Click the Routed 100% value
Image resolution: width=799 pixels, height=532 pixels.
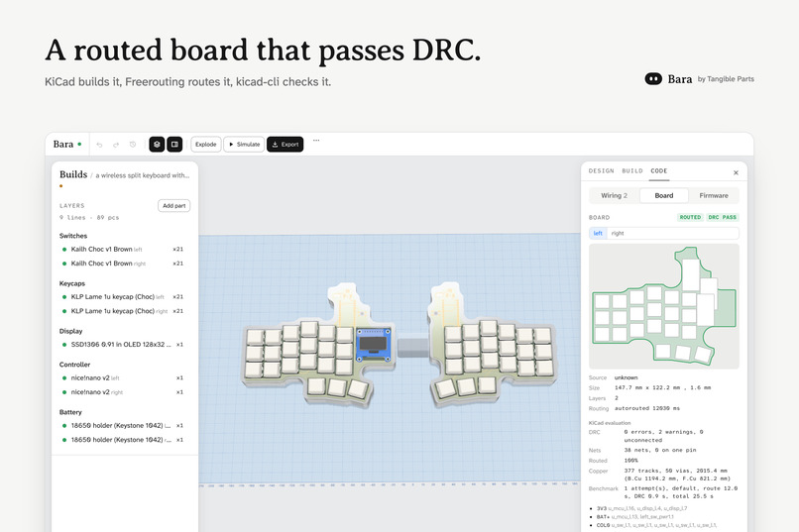tap(630, 461)
